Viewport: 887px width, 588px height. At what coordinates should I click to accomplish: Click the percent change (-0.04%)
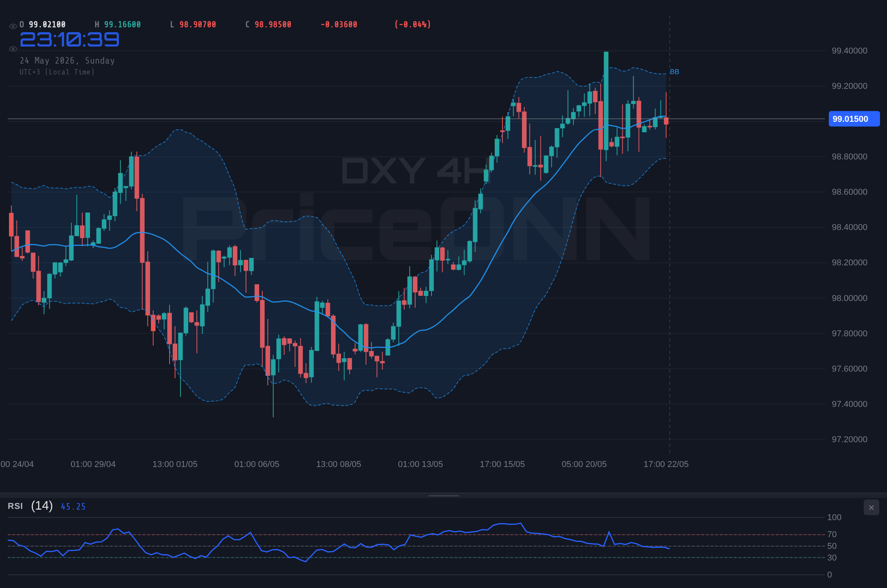pyautogui.click(x=413, y=24)
